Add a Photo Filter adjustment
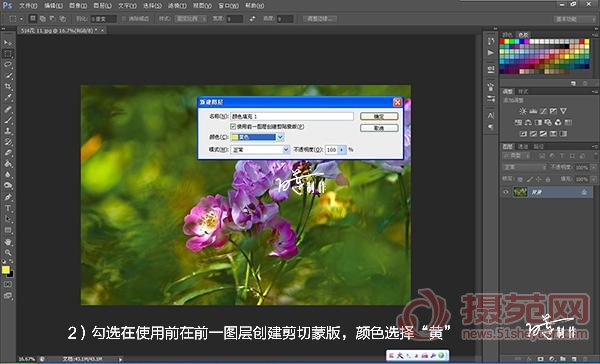 click(x=548, y=122)
